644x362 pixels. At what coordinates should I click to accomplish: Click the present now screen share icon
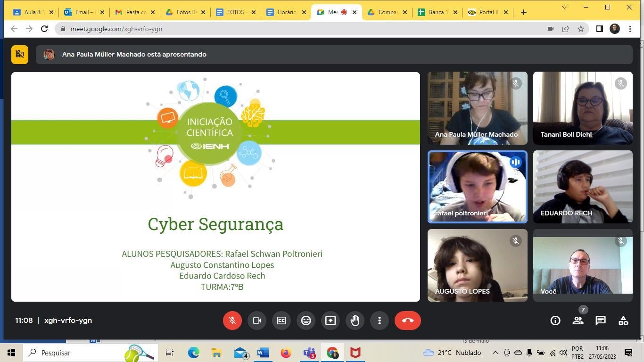[x=330, y=321]
